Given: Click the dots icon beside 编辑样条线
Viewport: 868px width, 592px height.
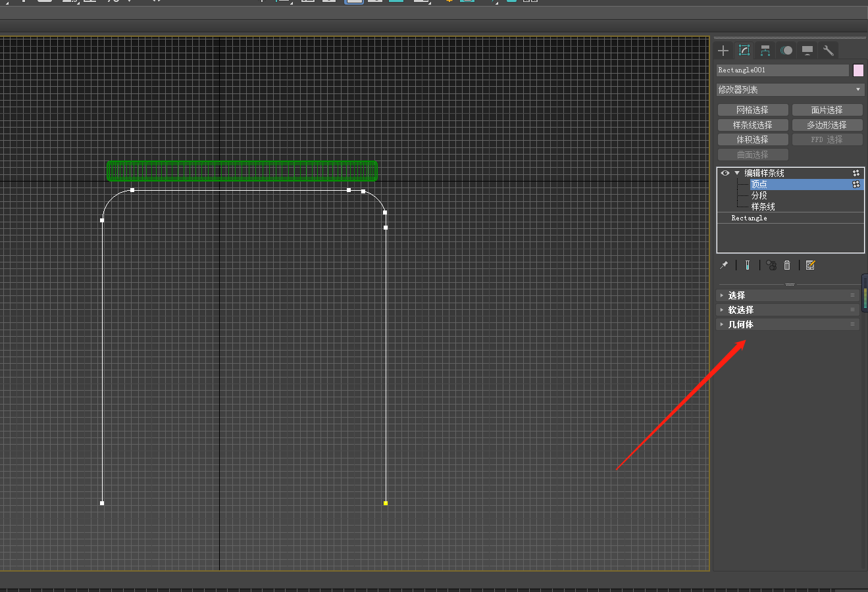Looking at the screenshot, I should (x=856, y=173).
